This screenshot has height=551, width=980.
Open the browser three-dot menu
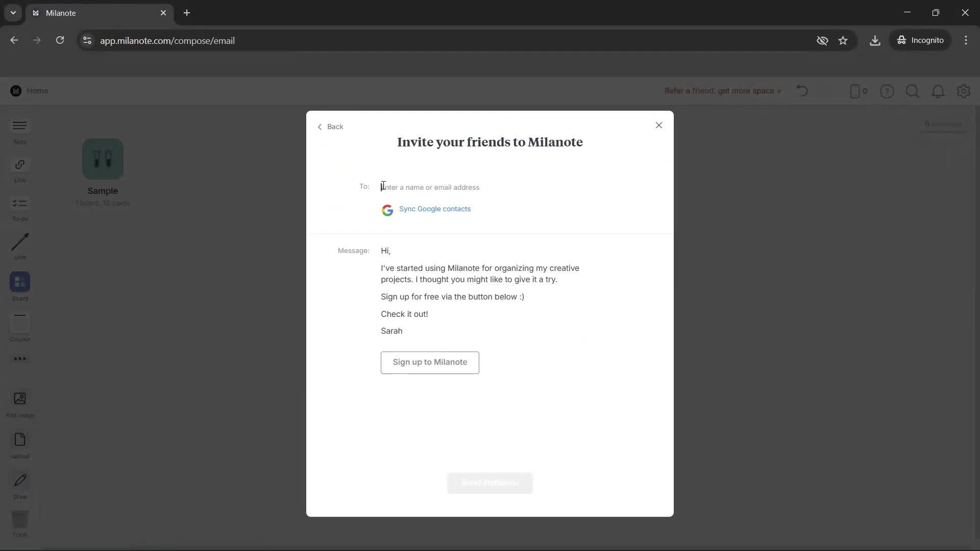click(966, 40)
